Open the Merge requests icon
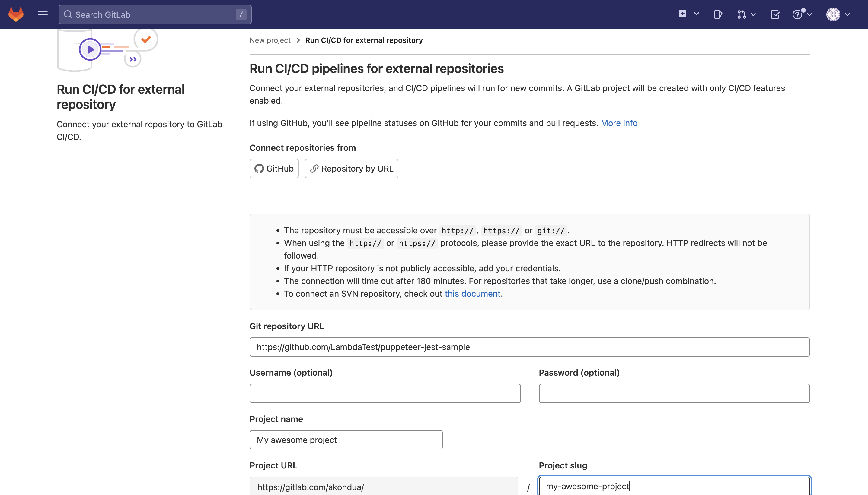Image resolution: width=868 pixels, height=495 pixels. tap(742, 14)
